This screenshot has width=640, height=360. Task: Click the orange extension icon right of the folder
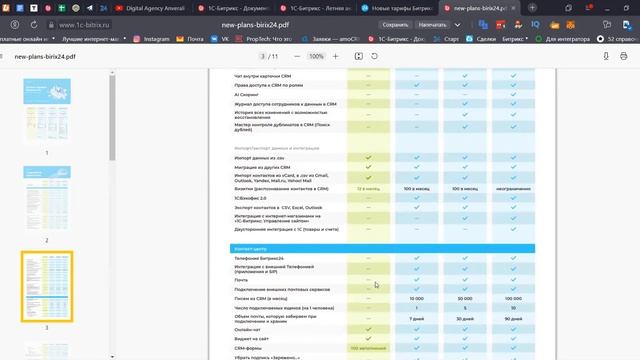(571, 25)
